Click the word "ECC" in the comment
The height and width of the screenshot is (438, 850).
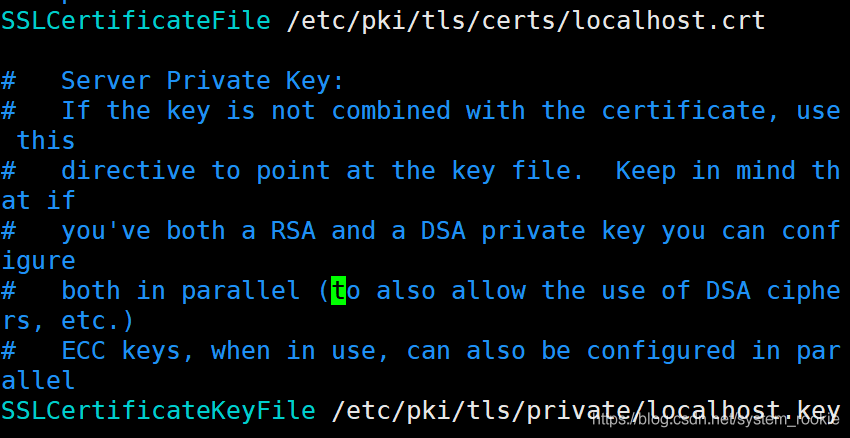(83, 351)
